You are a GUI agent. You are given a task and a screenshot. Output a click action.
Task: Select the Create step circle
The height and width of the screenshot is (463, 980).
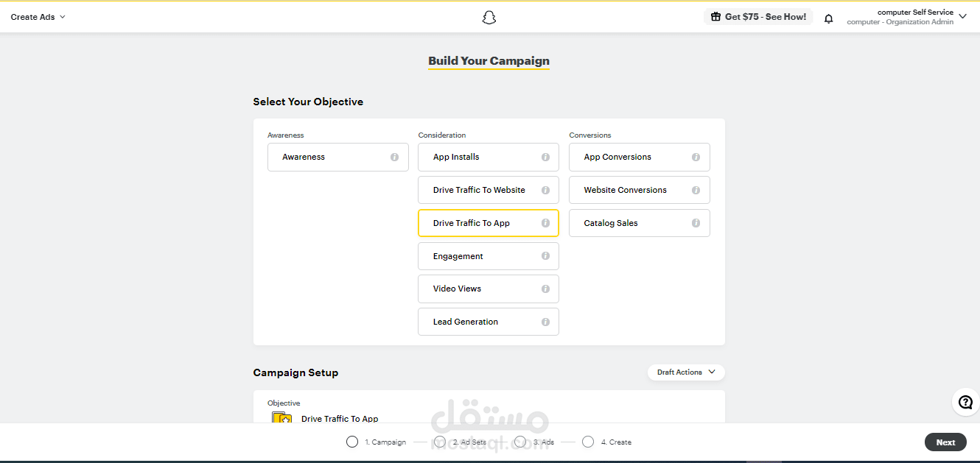click(x=588, y=442)
